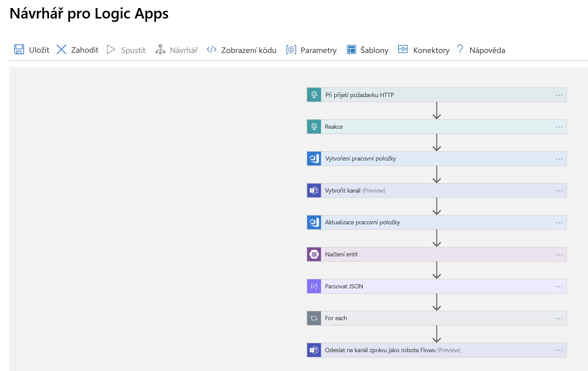Click the Konektory arrow icon
Screen dimensions: 588x371
pyautogui.click(x=403, y=49)
